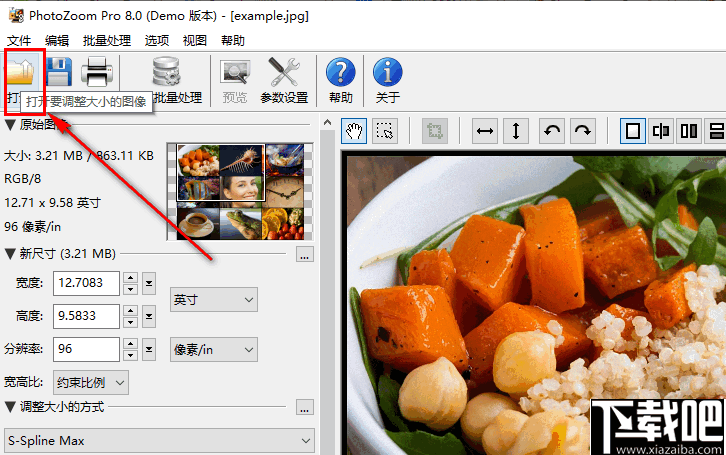The height and width of the screenshot is (455, 726).
Task: Open the height presets menu button
Action: (149, 316)
